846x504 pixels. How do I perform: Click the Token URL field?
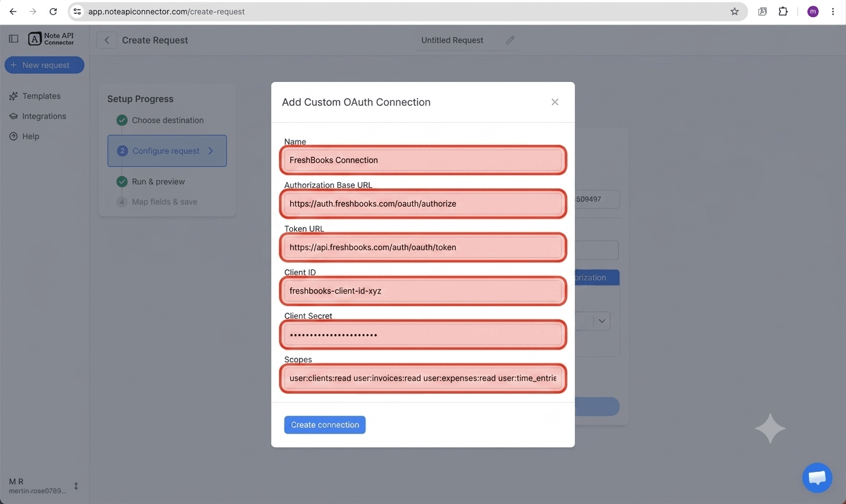tap(423, 247)
